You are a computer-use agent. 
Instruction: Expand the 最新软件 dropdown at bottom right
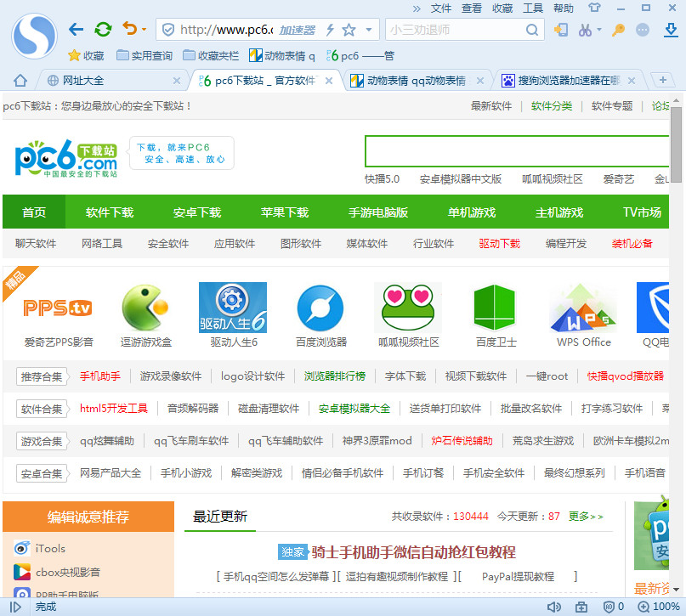click(x=676, y=590)
